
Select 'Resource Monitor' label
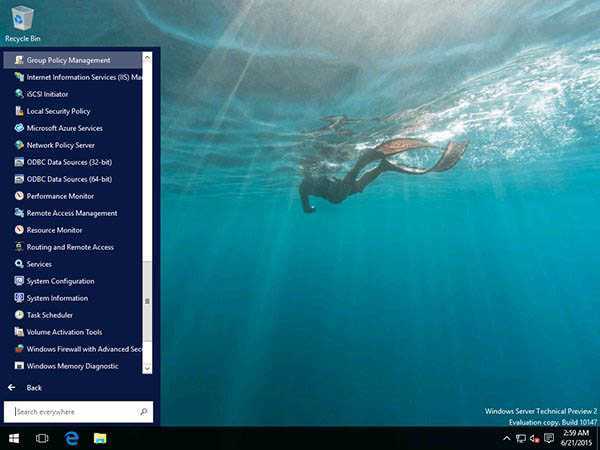(54, 230)
